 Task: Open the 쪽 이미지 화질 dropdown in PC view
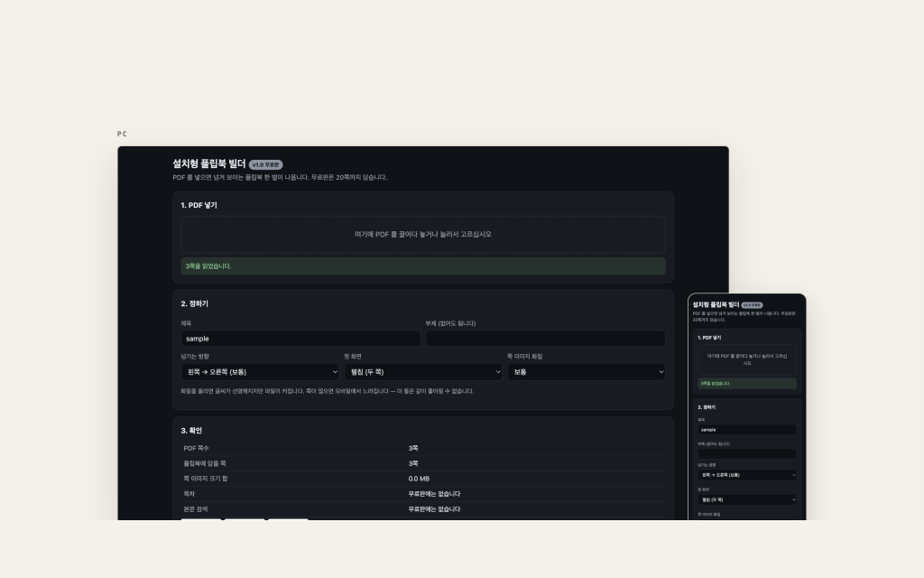(x=587, y=372)
